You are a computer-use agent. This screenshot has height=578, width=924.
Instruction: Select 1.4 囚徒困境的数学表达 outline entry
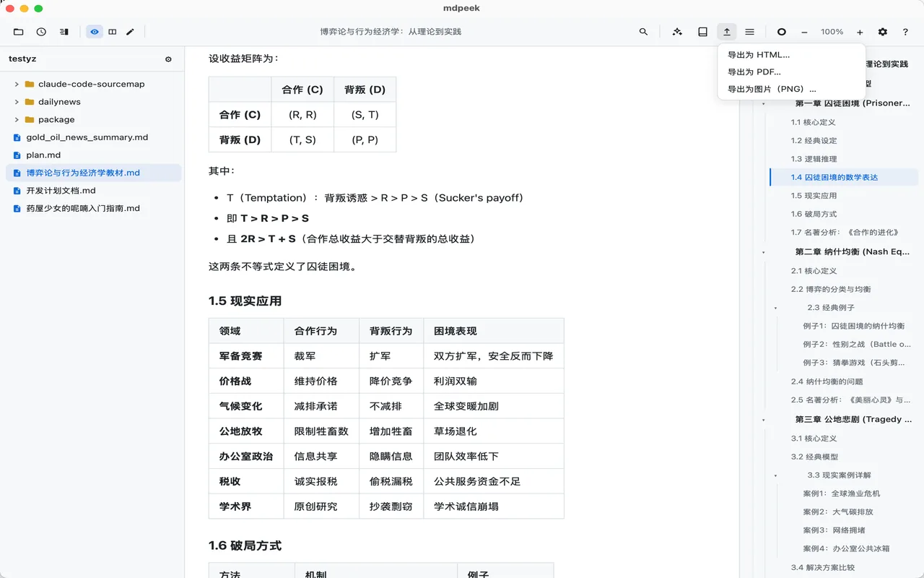pos(843,177)
